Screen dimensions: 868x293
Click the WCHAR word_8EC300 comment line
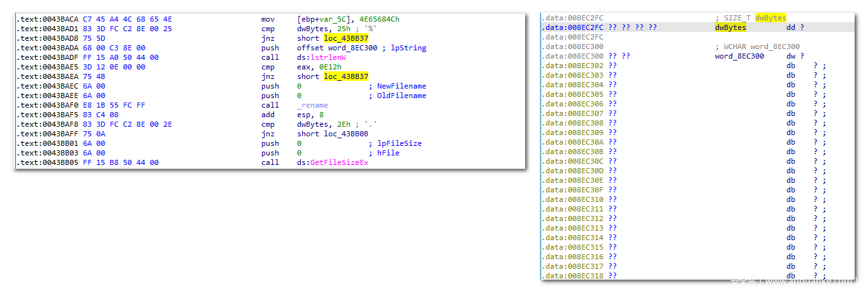[757, 46]
